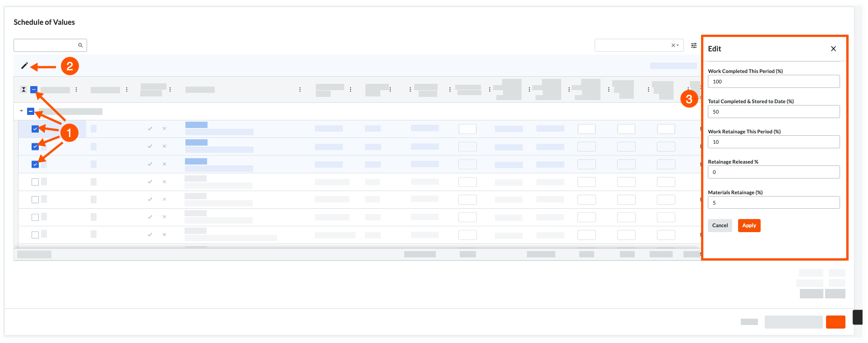Uncheck the second checked line item checkbox
868x343 pixels.
point(35,146)
